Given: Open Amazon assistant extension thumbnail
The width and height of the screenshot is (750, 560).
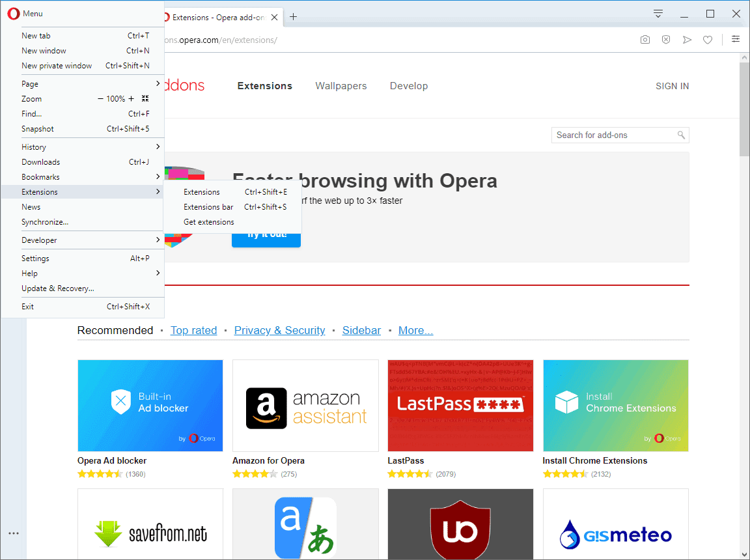Looking at the screenshot, I should tap(305, 406).
